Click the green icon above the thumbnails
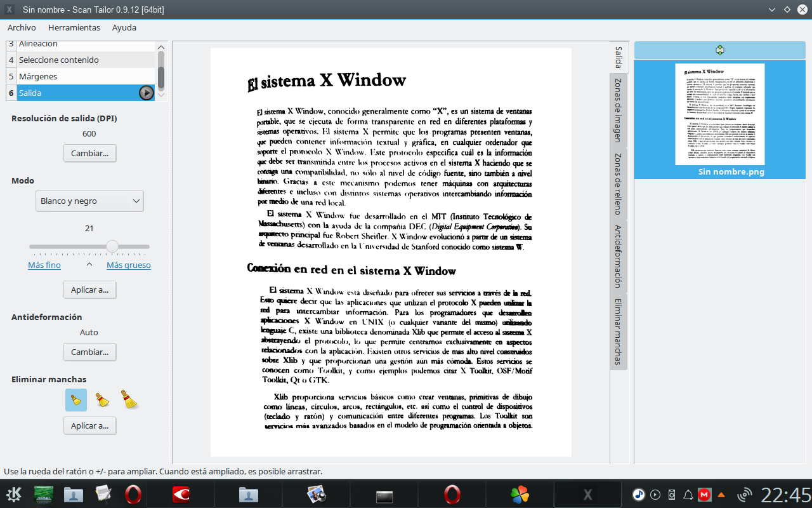This screenshot has height=508, width=812. (719, 50)
